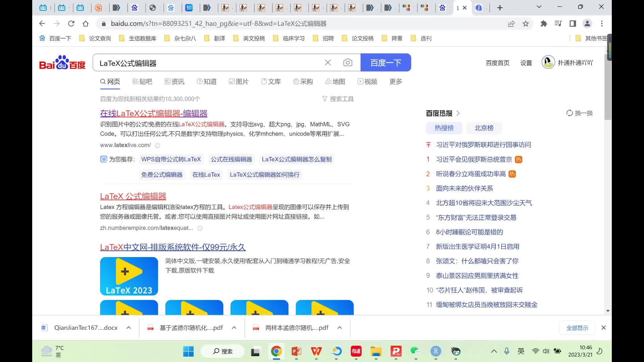Open the LaTeX中文网 ad result link
Viewport: 644px width, 362px height.
173,247
